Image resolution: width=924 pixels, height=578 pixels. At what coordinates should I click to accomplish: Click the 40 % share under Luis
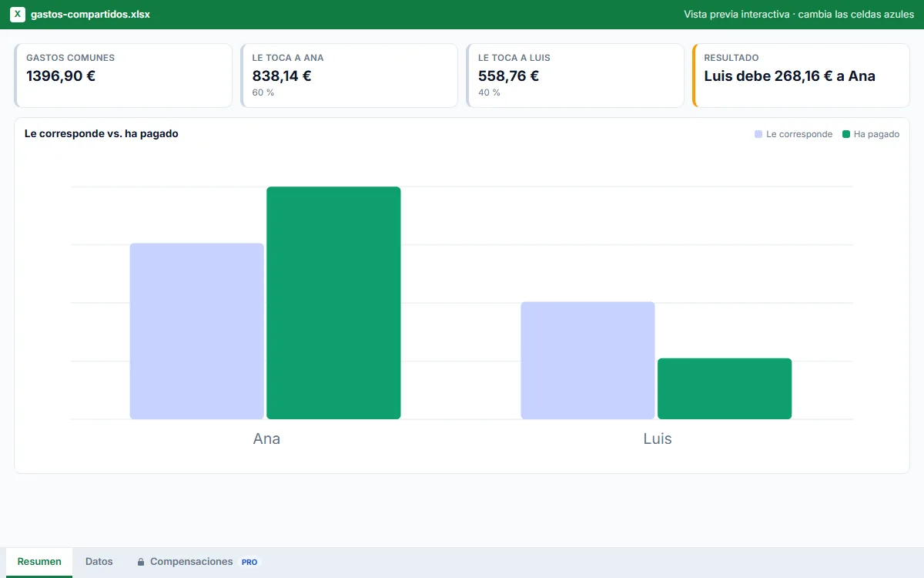(489, 92)
